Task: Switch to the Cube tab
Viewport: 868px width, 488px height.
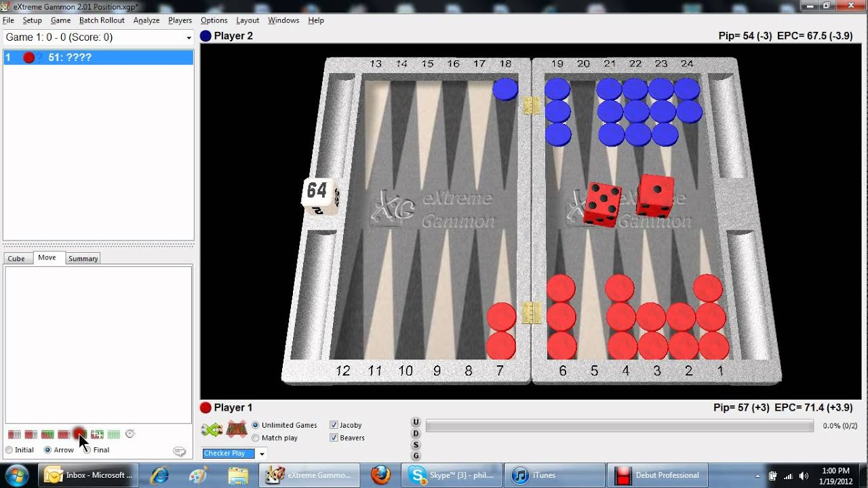Action: click(16, 258)
